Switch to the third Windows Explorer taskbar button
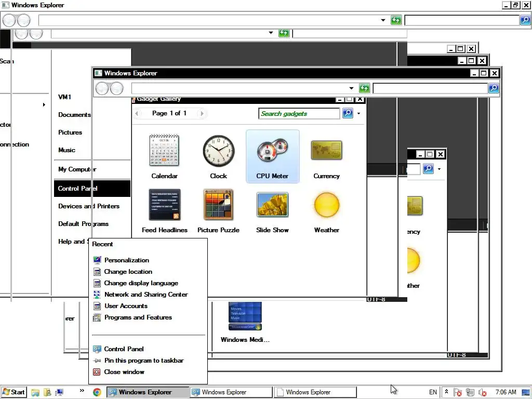The image size is (532, 399). (x=315, y=392)
